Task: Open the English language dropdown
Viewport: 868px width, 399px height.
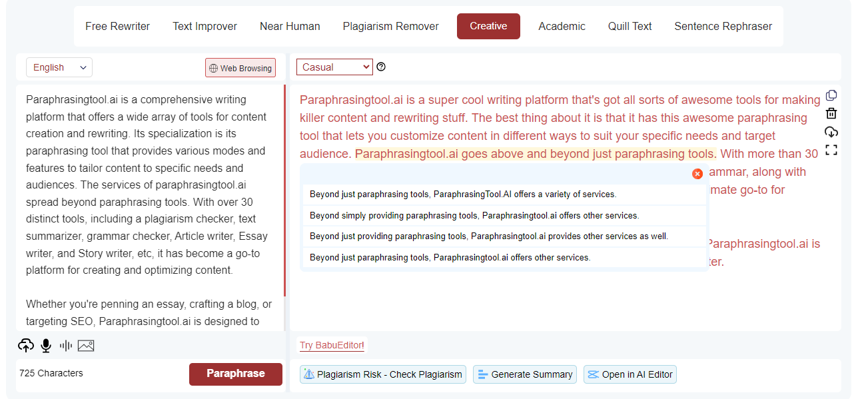Action: [59, 67]
